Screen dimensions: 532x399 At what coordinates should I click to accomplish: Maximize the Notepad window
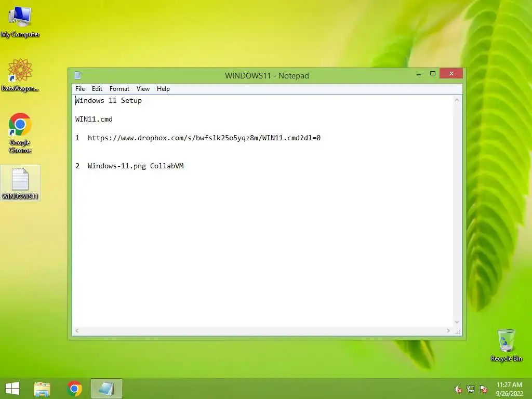[x=433, y=74]
